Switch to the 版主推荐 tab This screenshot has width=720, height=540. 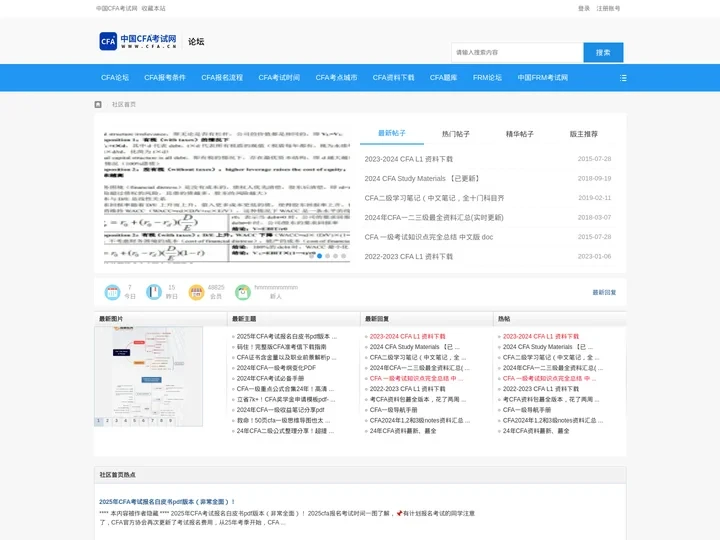click(584, 134)
